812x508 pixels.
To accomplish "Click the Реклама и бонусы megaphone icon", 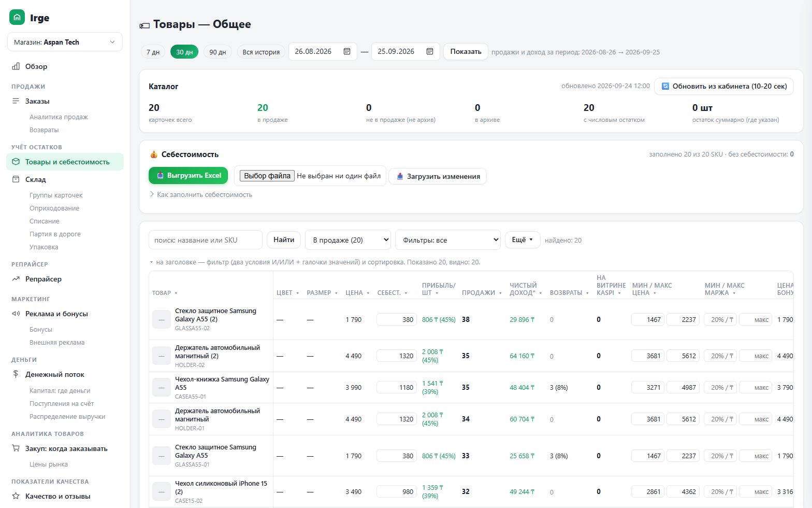I will pos(16,314).
